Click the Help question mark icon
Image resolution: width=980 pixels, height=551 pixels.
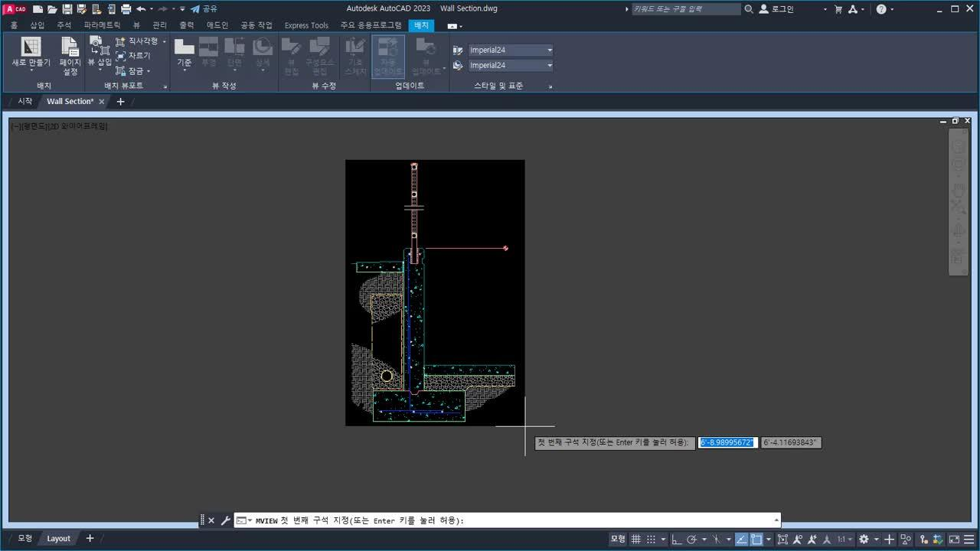[x=881, y=9]
